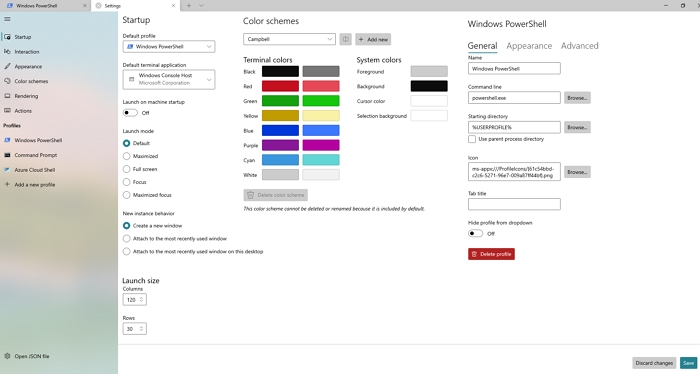The height and width of the screenshot is (374, 700).
Task: Click the PowerShell icon on the first tab
Action: pyautogui.click(x=10, y=6)
